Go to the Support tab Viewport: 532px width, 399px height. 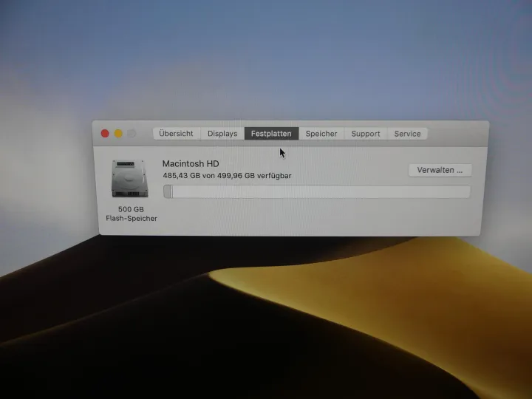tap(366, 134)
